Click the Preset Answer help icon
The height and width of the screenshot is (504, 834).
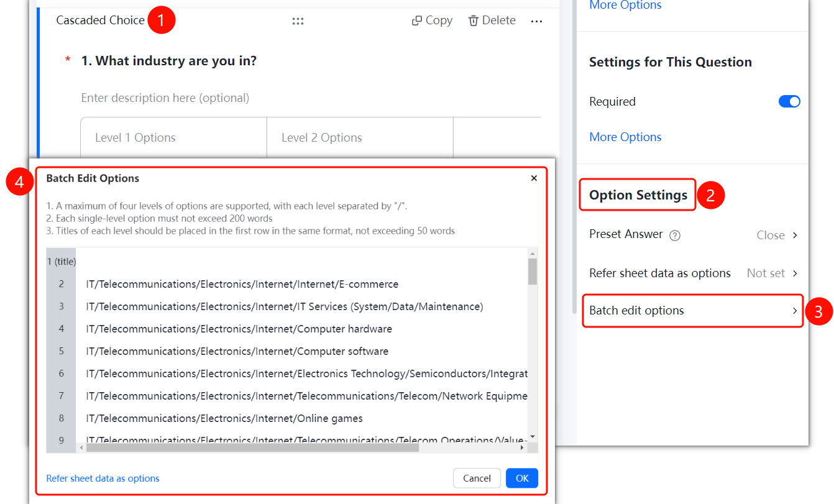[x=675, y=235]
